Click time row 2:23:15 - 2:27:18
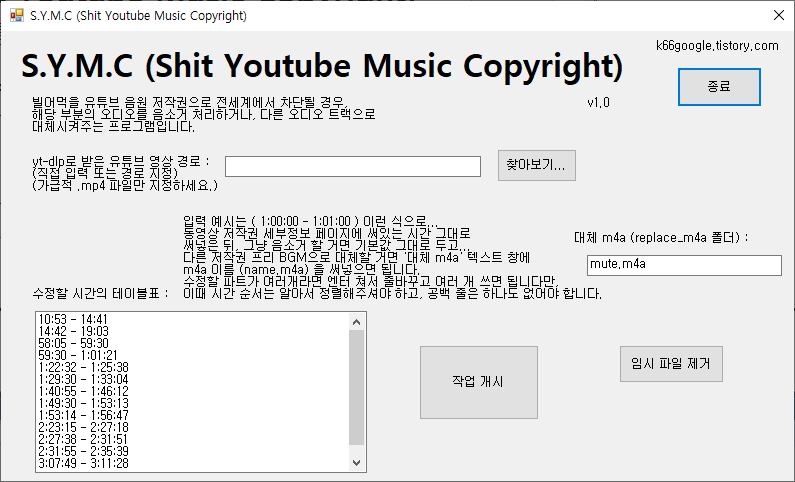The image size is (795, 482). point(84,427)
